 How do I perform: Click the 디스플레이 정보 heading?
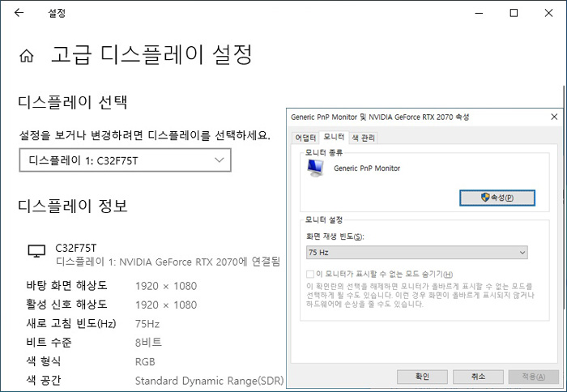tap(73, 207)
